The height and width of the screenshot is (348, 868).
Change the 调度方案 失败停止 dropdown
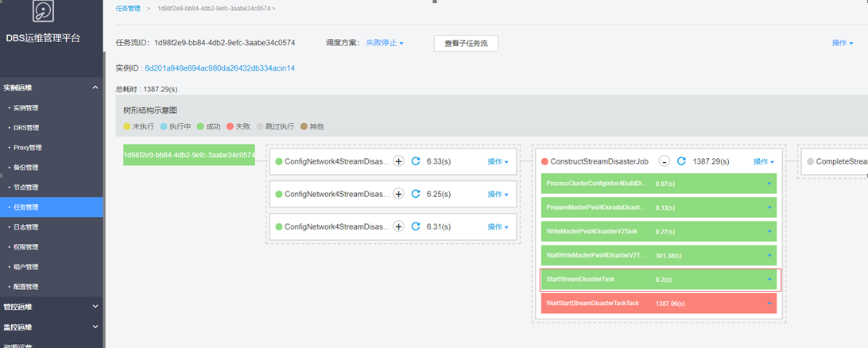pos(385,43)
